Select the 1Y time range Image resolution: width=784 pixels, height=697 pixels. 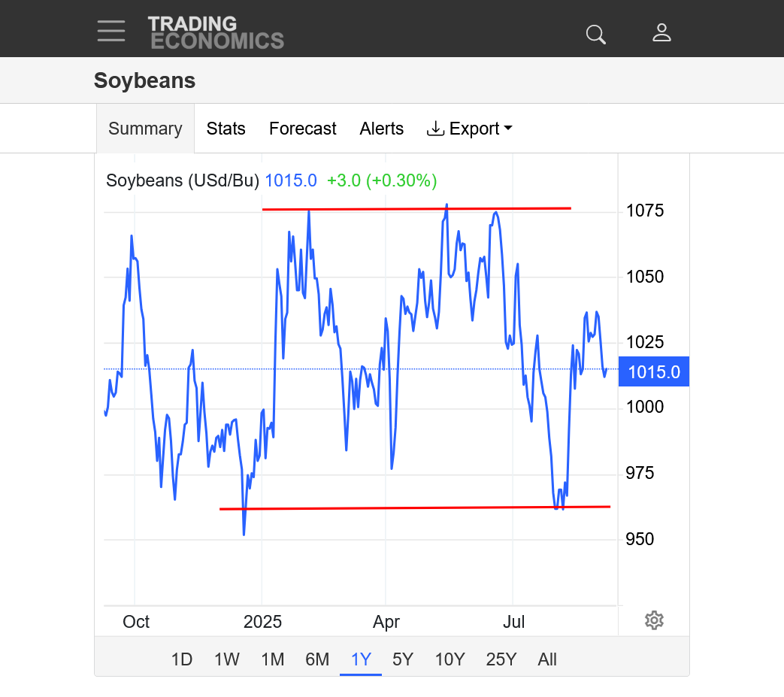(x=361, y=659)
